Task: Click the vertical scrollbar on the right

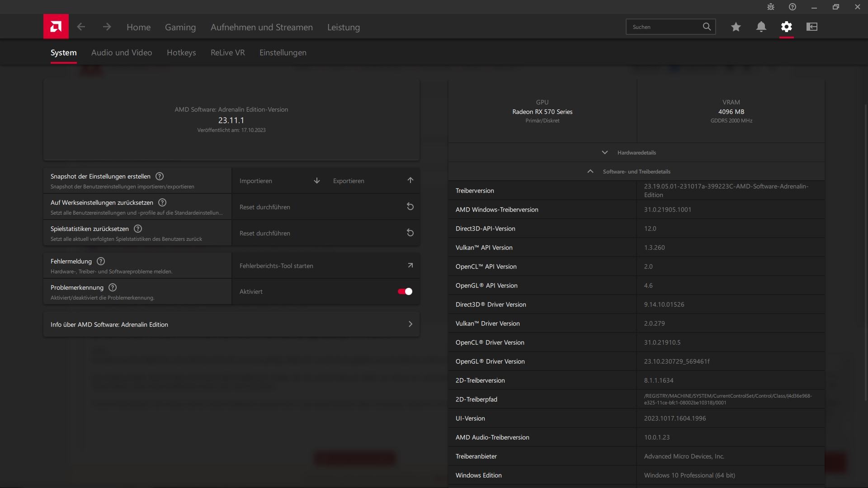Action: coord(866,253)
